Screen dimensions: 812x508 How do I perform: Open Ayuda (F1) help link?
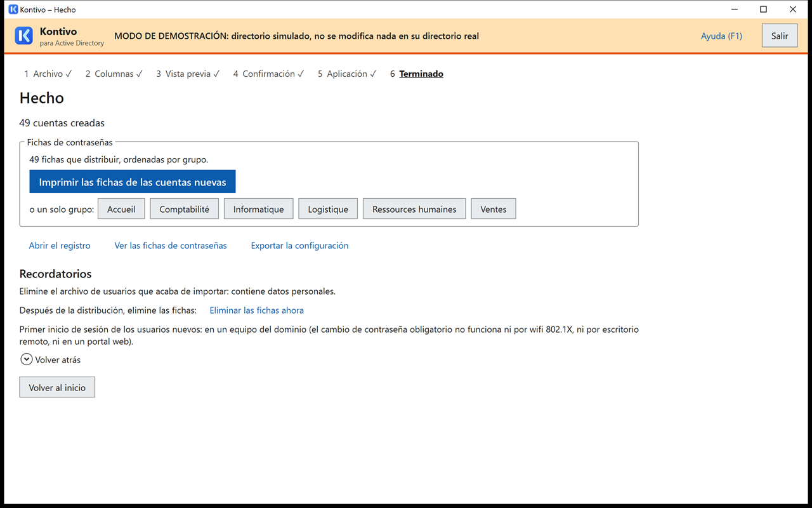[721, 36]
